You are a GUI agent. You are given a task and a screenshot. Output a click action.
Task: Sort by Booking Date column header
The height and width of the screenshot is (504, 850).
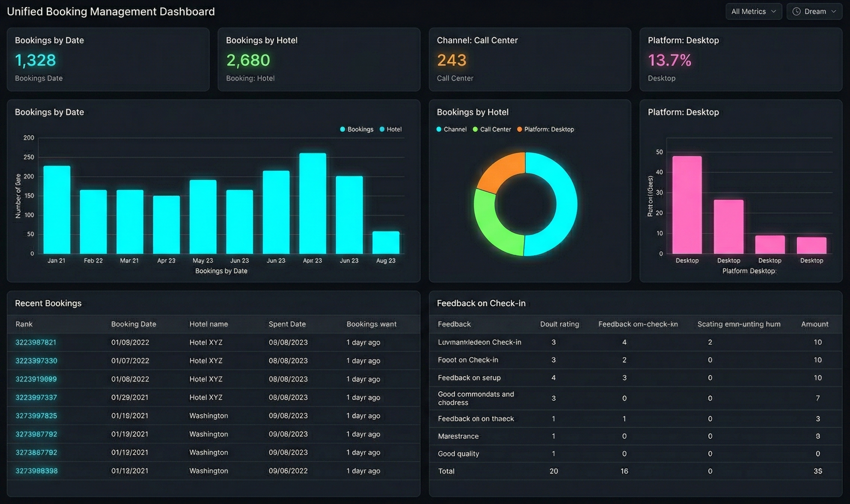pos(133,324)
